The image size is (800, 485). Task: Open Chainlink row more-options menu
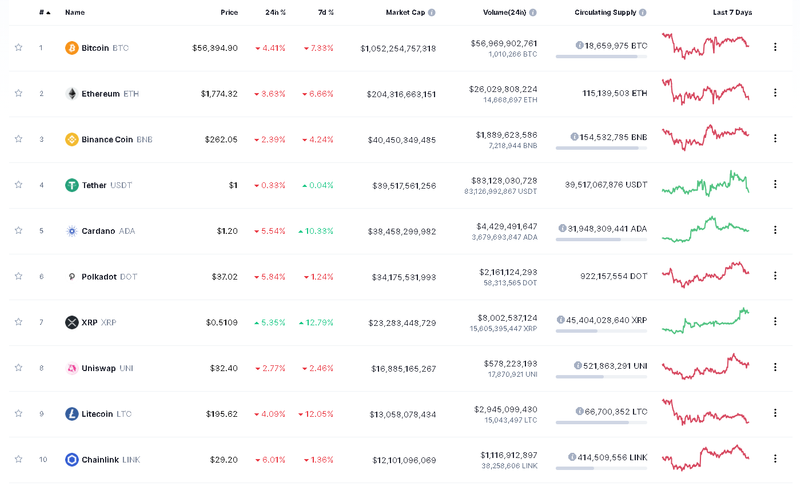pyautogui.click(x=775, y=458)
